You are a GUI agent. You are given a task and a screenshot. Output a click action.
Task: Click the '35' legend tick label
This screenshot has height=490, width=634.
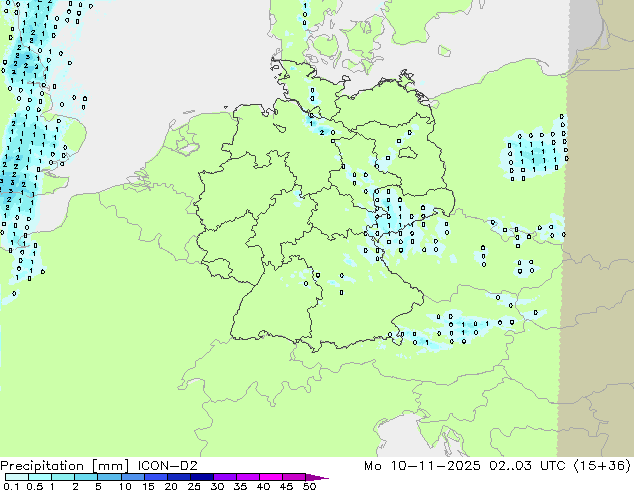click(240, 486)
